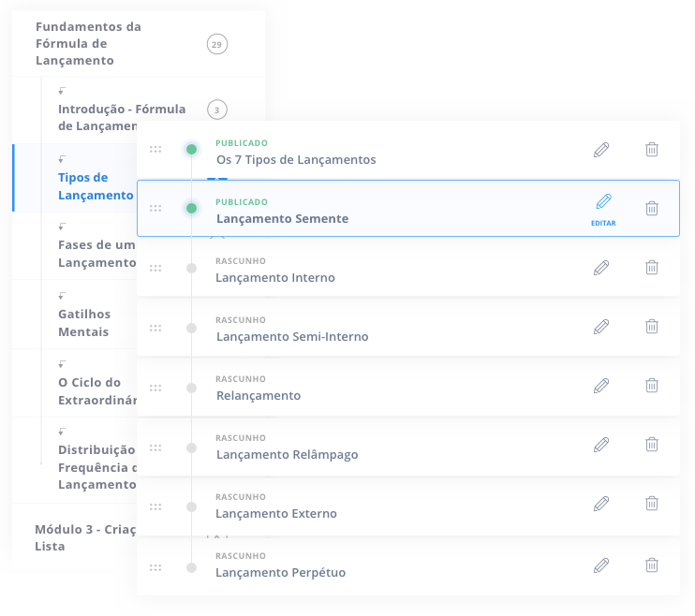Screen dimensions: 695x616
Task: Open editor for Lançamento Relâmpago via pencil
Action: [601, 445]
